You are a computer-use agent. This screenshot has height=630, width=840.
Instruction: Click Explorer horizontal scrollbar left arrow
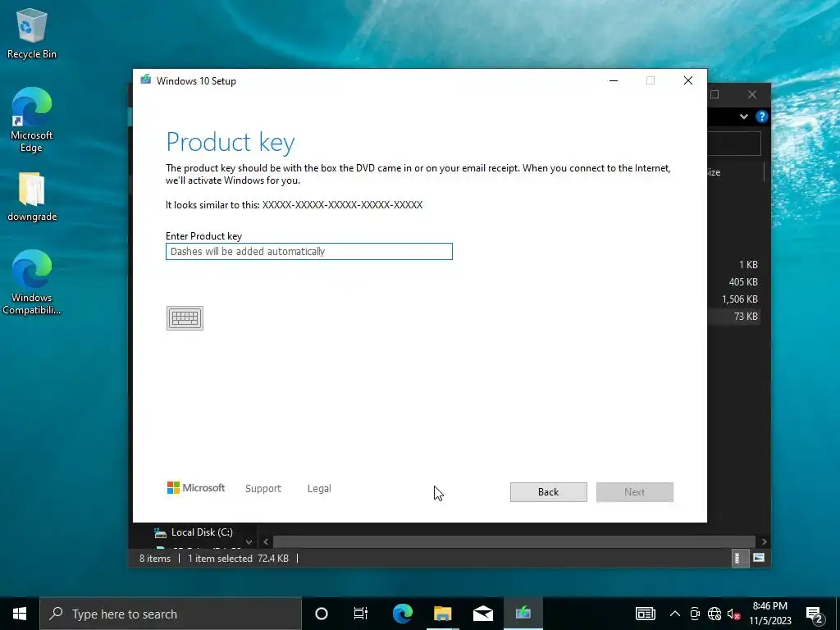[266, 541]
